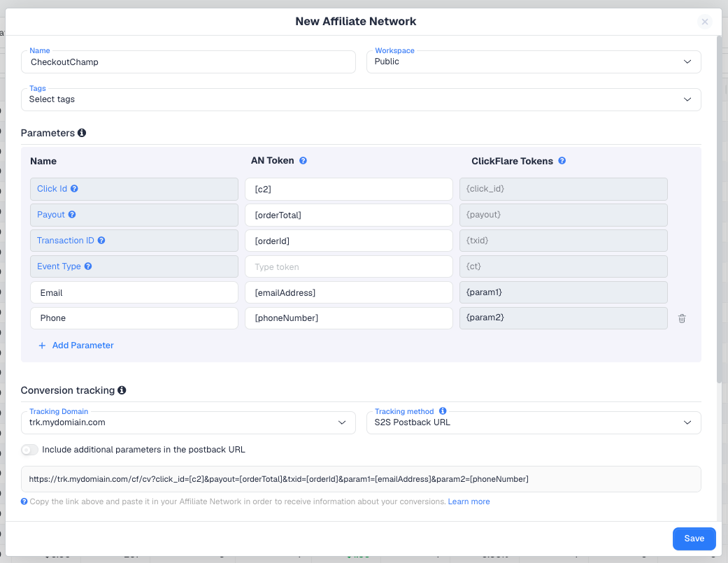Image resolution: width=728 pixels, height=563 pixels.
Task: Click the [phoneNumber] token field
Action: (349, 318)
